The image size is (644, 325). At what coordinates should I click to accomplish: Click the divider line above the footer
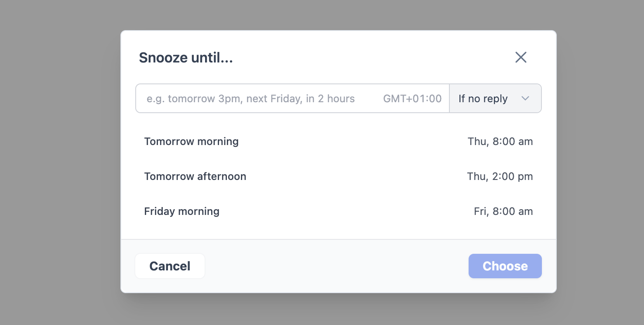(339, 239)
